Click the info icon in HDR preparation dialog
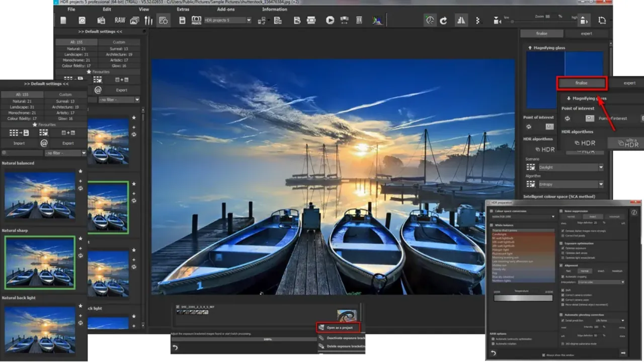Viewport: 644px width, 362px height. (x=634, y=212)
